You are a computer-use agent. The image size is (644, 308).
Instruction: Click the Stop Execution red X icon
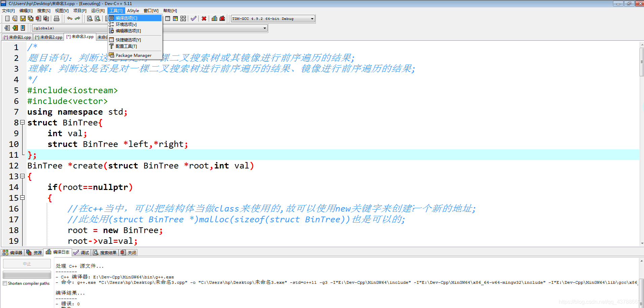click(x=204, y=18)
